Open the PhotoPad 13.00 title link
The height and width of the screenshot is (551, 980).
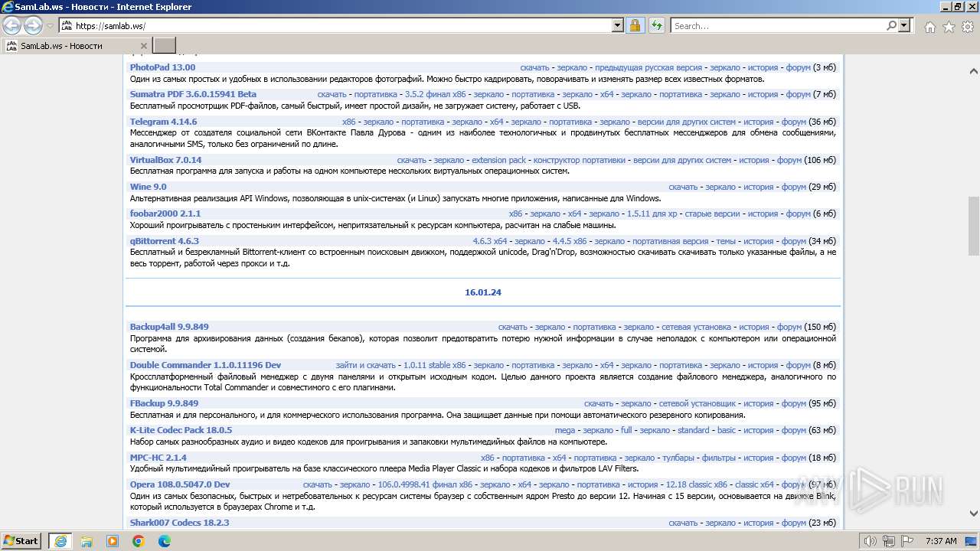click(x=162, y=67)
